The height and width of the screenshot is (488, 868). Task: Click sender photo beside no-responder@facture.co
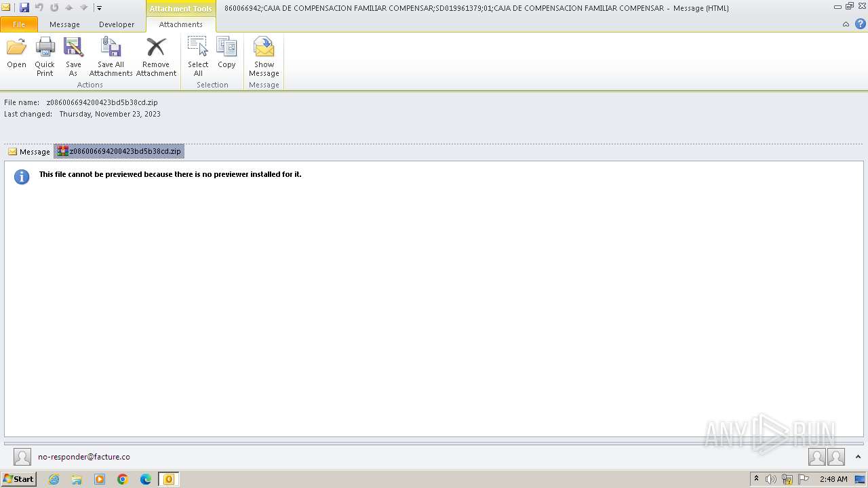click(22, 457)
